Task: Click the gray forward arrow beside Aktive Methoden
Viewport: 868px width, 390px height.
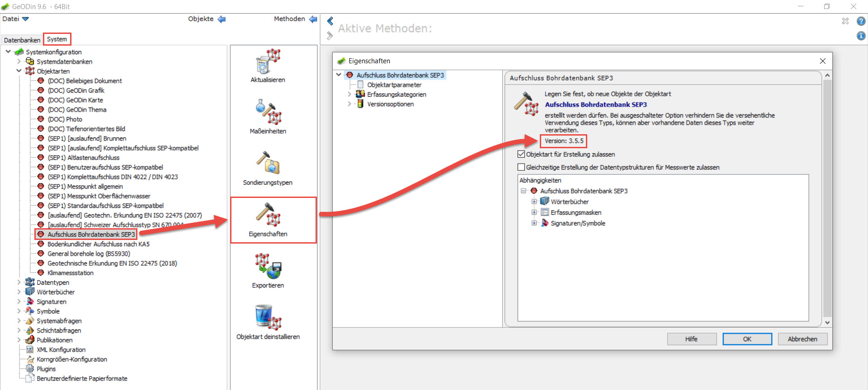Action: (x=330, y=35)
